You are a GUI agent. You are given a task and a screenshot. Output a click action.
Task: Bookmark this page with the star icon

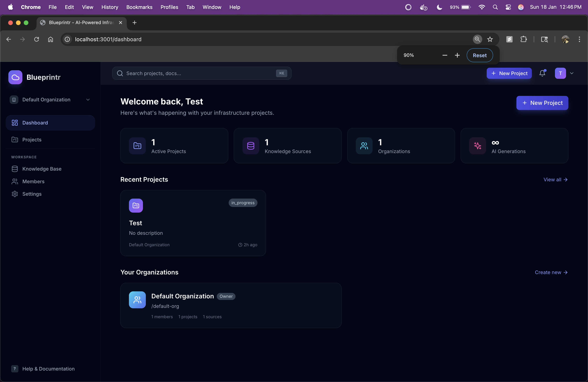tap(490, 39)
